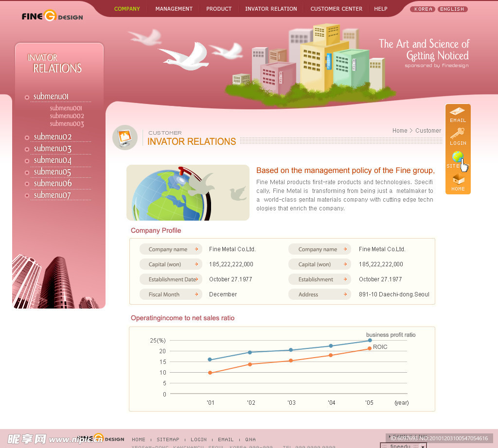Switch language to ENGLISH
Viewport: 498px width, 448px height.
[452, 9]
